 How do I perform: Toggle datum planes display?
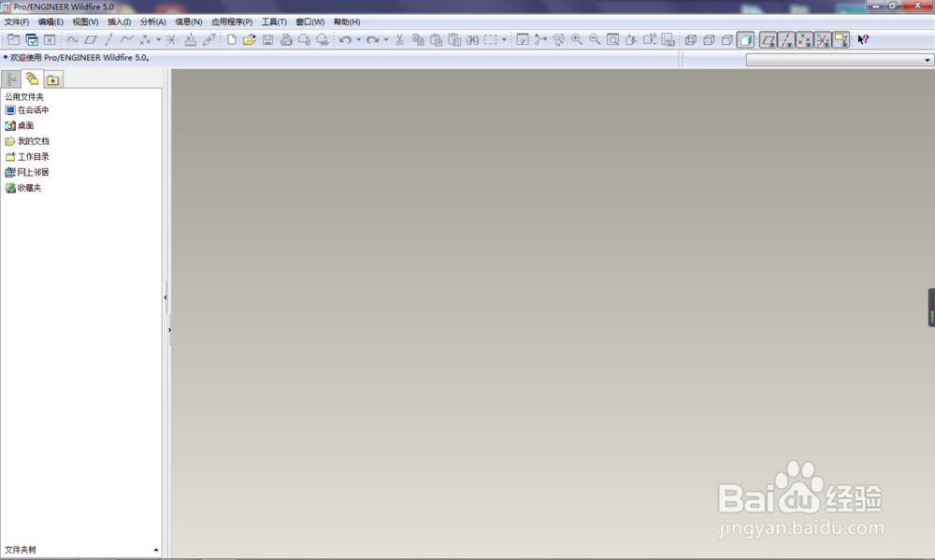click(x=768, y=40)
